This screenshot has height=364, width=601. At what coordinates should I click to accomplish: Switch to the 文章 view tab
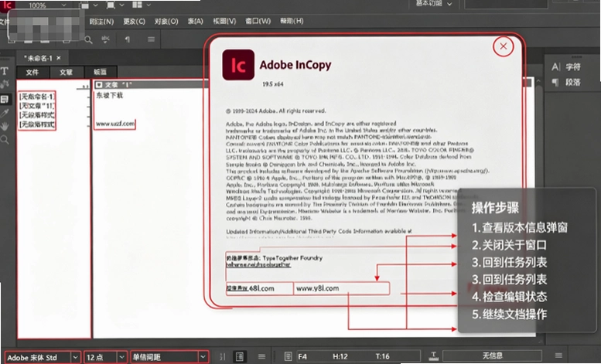click(67, 72)
